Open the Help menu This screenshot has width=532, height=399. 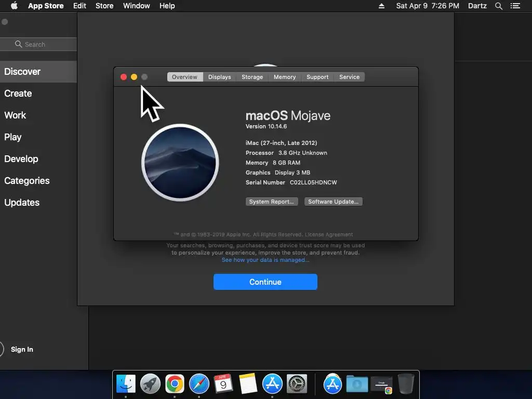167,6
